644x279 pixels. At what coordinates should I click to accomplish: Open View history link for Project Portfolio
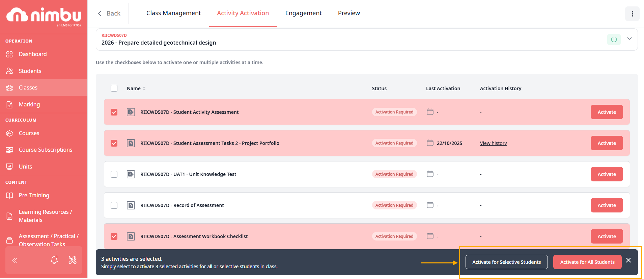point(493,143)
